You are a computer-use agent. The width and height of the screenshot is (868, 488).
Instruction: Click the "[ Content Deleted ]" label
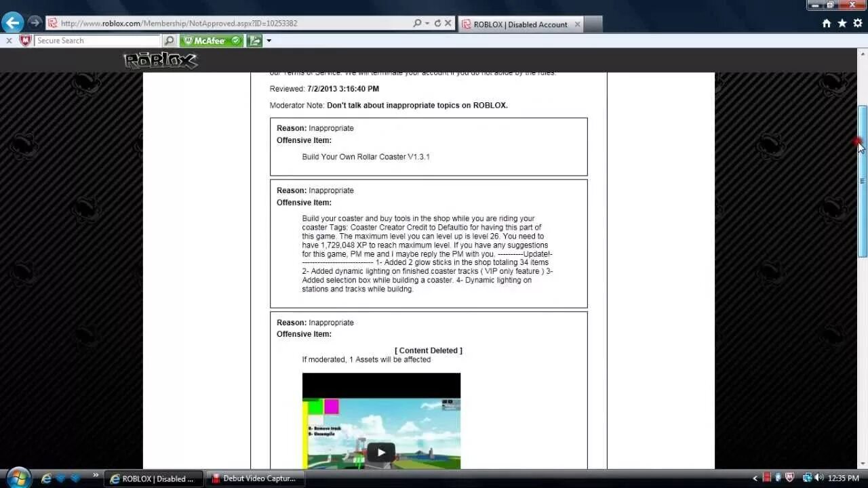pyautogui.click(x=429, y=350)
